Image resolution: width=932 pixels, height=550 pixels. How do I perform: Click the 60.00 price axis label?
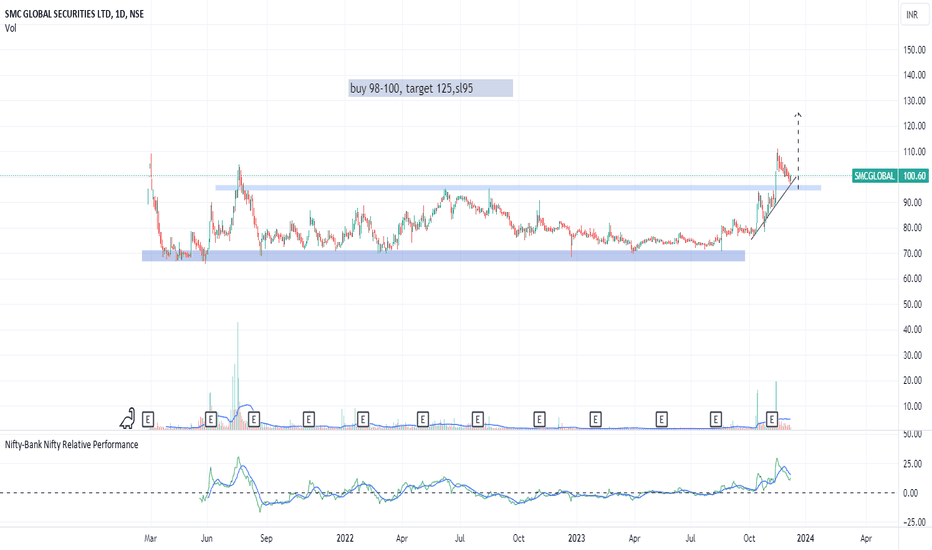(x=914, y=279)
